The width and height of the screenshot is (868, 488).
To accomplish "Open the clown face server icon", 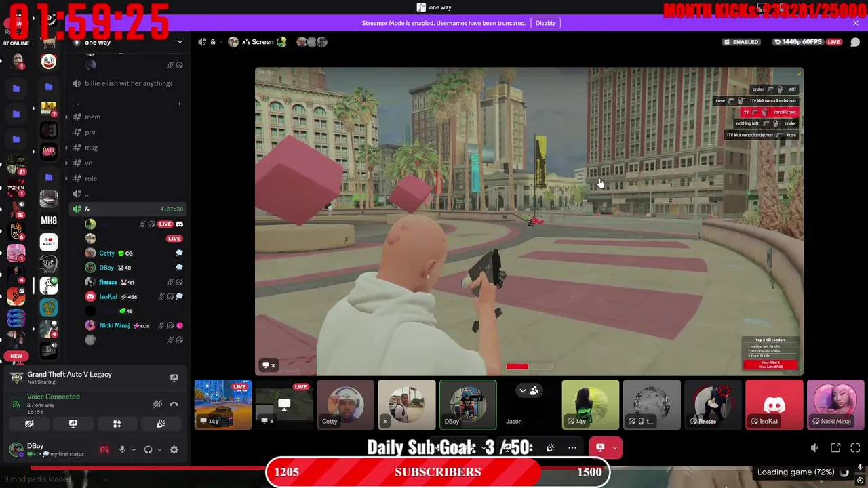I will (x=49, y=62).
